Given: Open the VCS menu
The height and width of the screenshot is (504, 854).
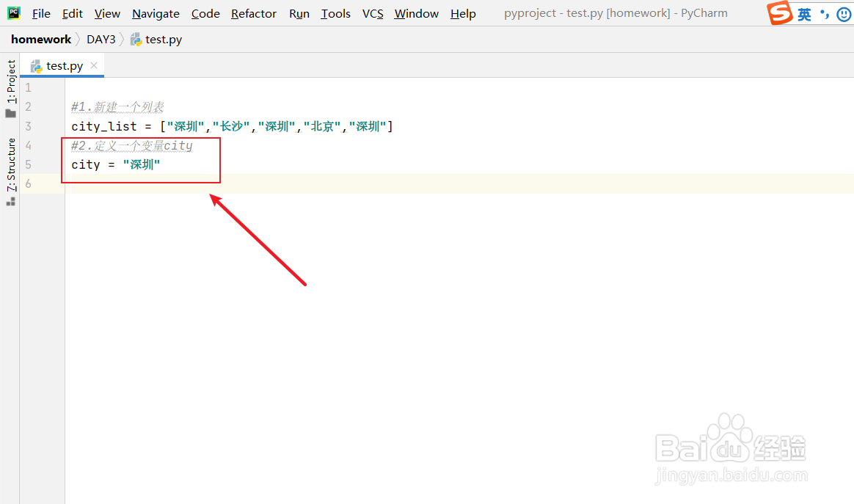Looking at the screenshot, I should (373, 14).
